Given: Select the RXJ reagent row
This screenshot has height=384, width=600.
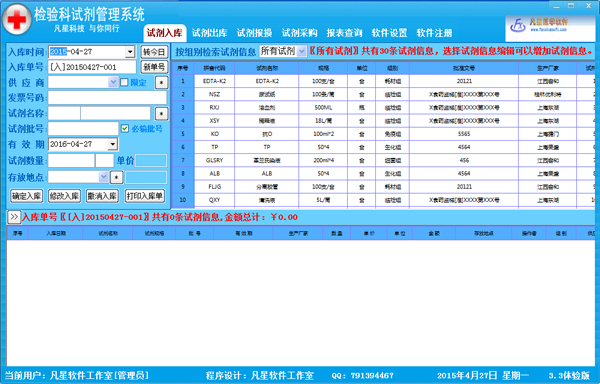Looking at the screenshot, I should (383, 107).
